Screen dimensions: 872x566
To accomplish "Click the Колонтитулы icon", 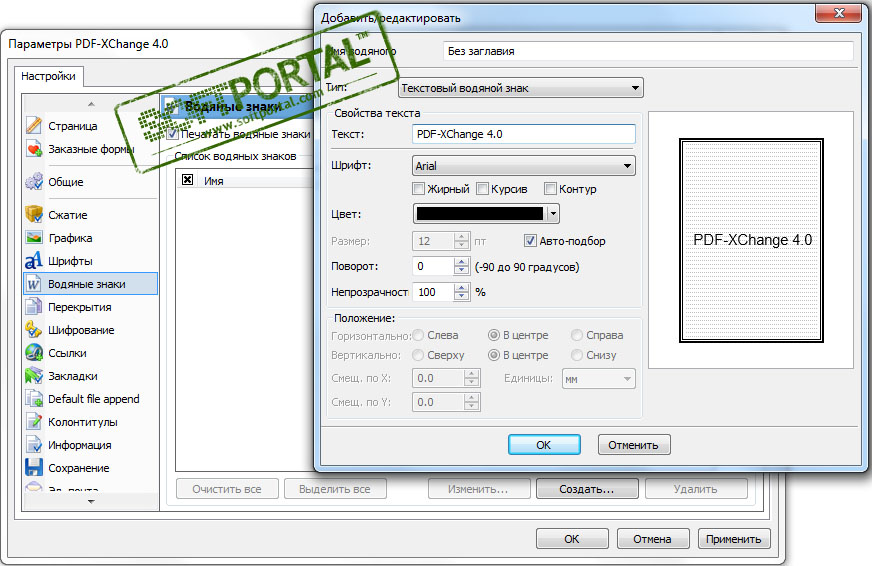I will click(x=34, y=422).
